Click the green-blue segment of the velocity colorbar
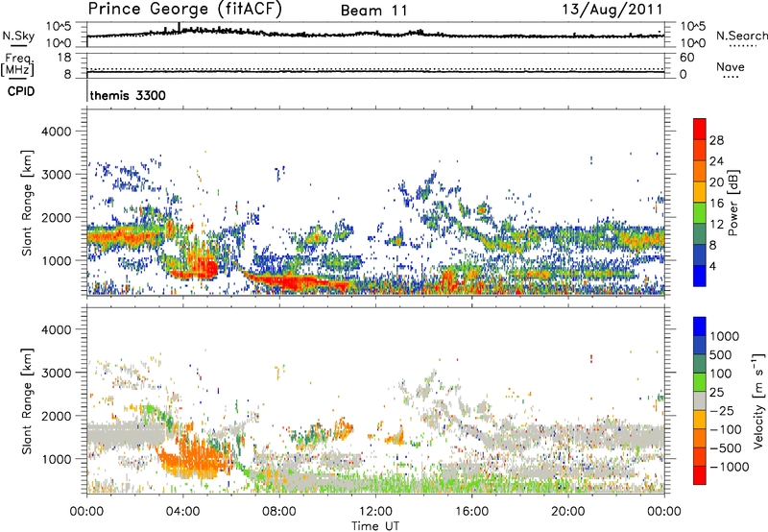The height and width of the screenshot is (532, 768). pos(700,364)
